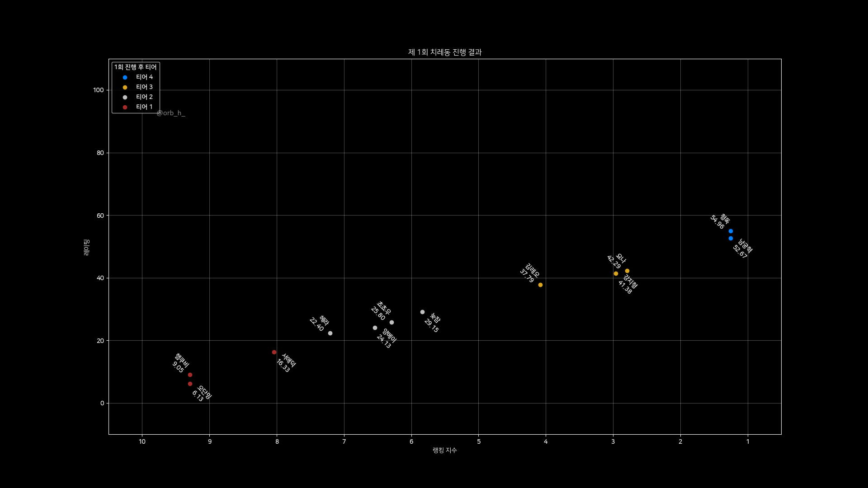The image size is (868, 488).
Task: Select the red data point rated 9.05
Action: pyautogui.click(x=190, y=375)
